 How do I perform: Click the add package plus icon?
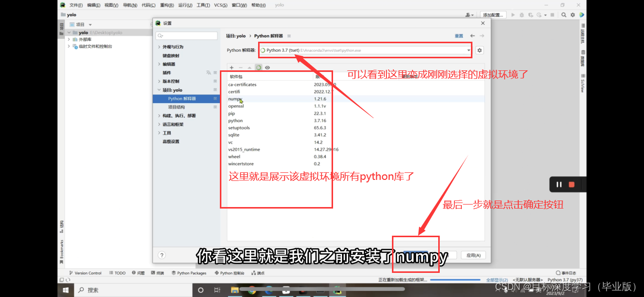[x=231, y=67]
